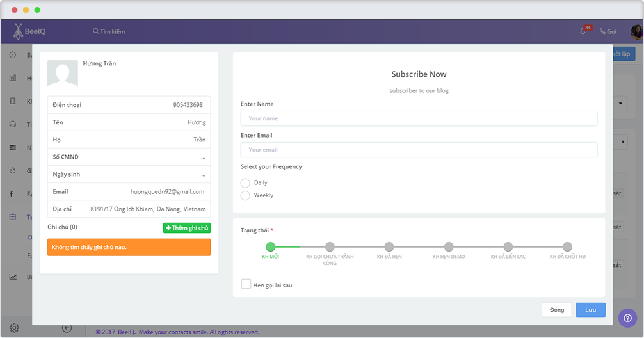
Task: Click the Tìm kiếm search in header
Action: click(x=109, y=31)
